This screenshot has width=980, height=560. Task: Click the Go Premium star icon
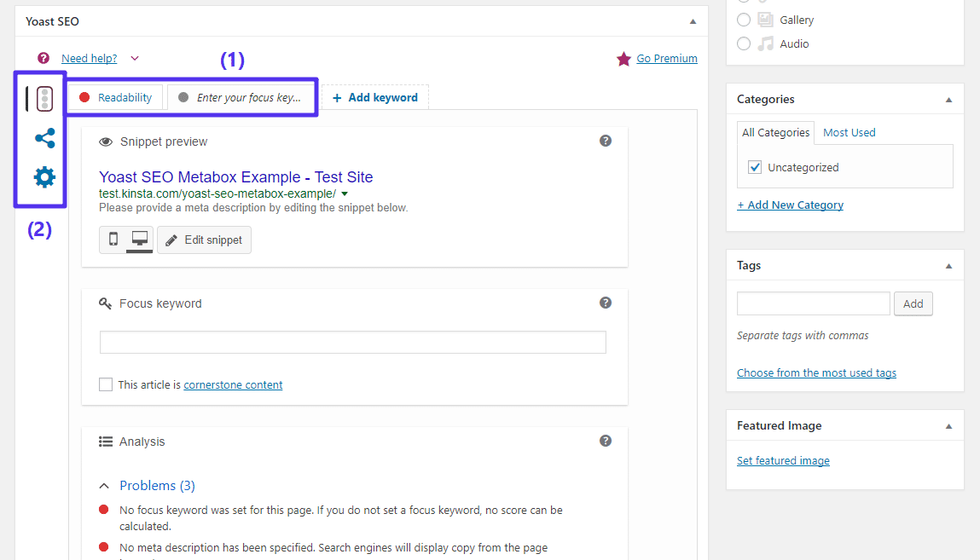[623, 59]
